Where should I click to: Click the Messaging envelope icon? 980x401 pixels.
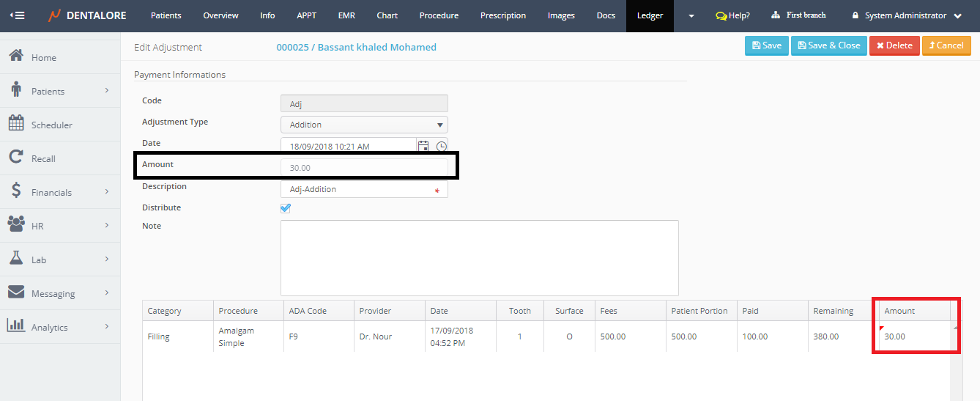15,293
